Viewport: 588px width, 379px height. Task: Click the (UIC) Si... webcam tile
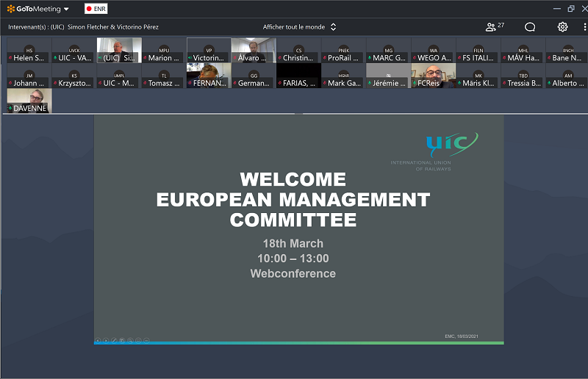(119, 50)
